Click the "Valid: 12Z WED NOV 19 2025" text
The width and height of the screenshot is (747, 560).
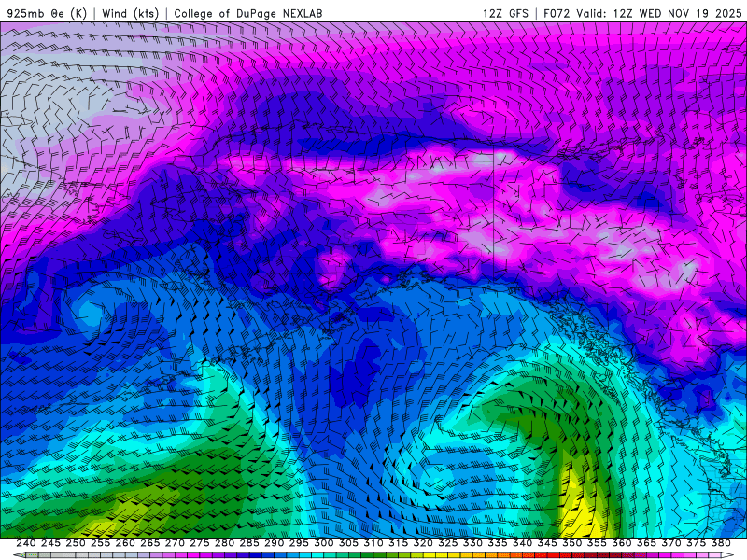point(659,13)
